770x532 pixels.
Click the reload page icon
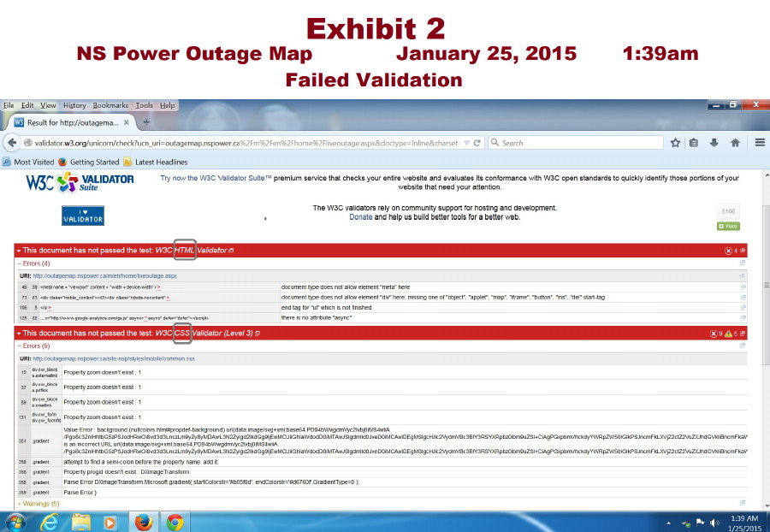click(x=477, y=143)
